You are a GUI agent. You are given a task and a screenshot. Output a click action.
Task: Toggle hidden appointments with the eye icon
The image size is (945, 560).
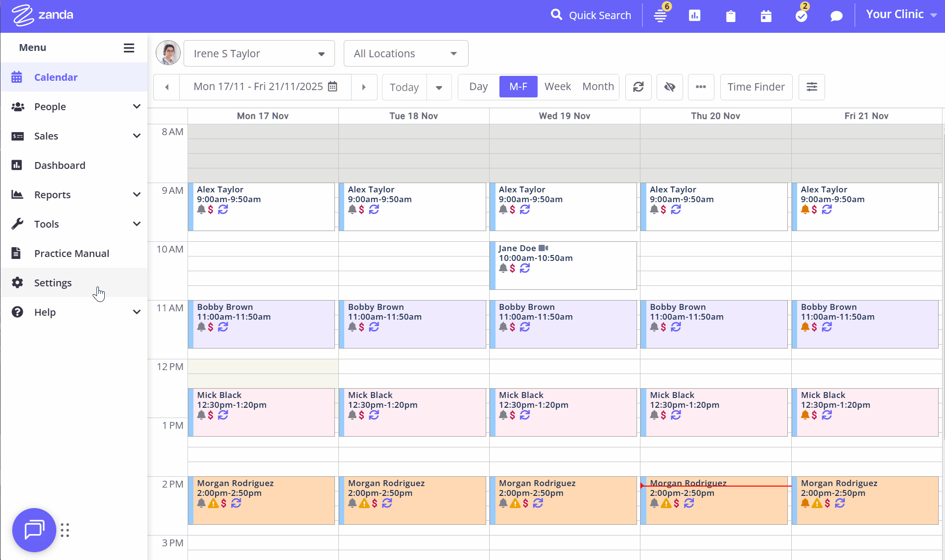tap(670, 87)
